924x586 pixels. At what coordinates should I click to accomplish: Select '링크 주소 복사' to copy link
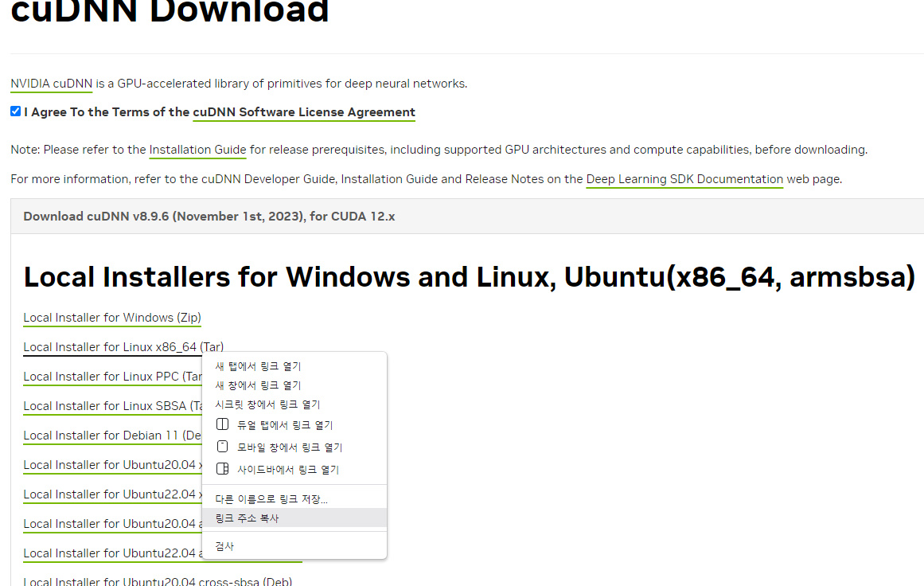click(x=294, y=518)
